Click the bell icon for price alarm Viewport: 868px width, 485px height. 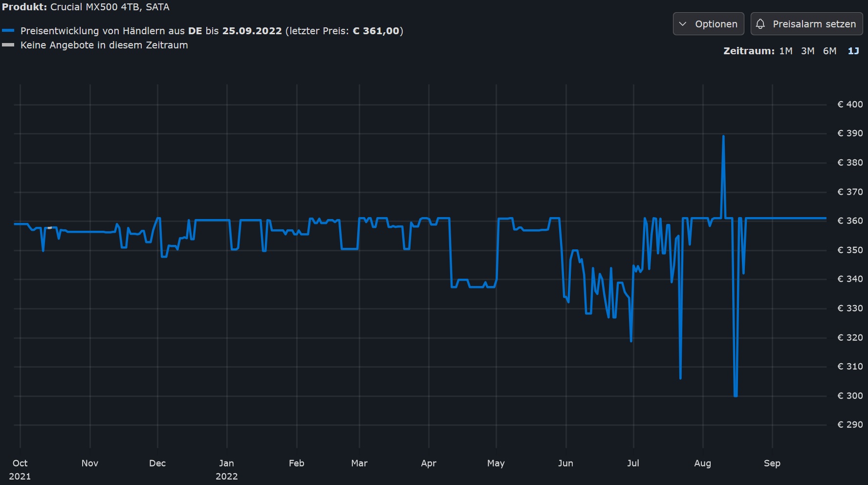(x=760, y=24)
